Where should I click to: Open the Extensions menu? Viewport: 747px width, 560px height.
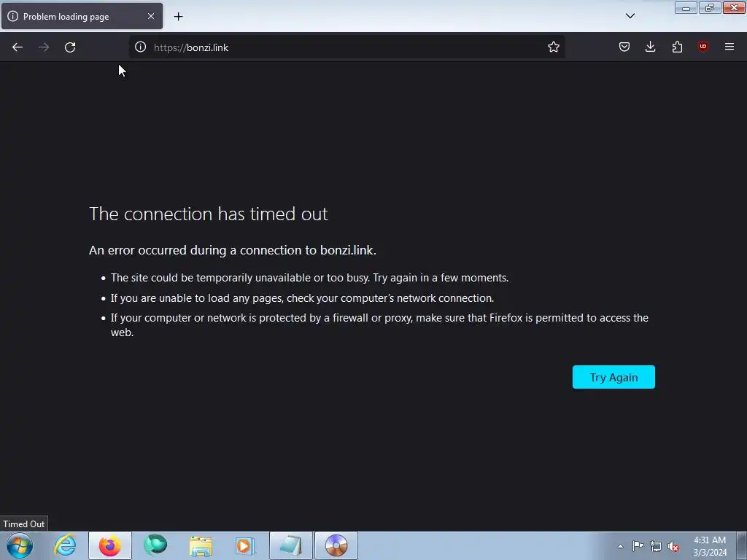click(677, 47)
